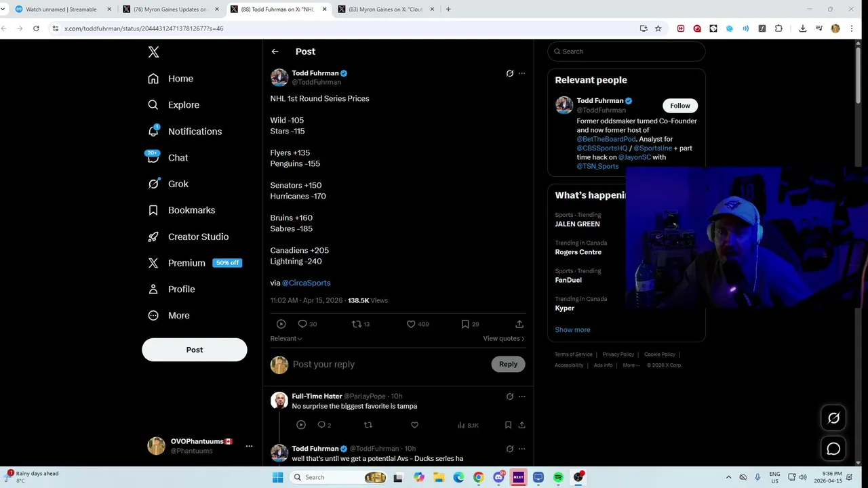Open Grok from the sidebar
The image size is (868, 488).
(168, 184)
